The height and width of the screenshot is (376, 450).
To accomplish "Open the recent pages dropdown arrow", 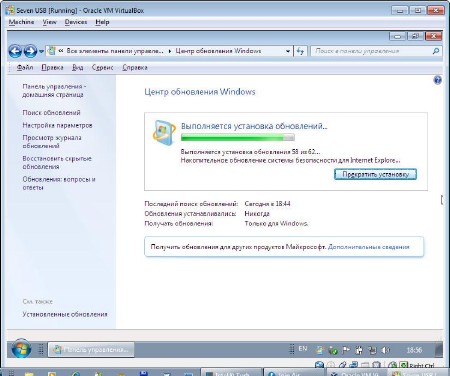I will 41,51.
